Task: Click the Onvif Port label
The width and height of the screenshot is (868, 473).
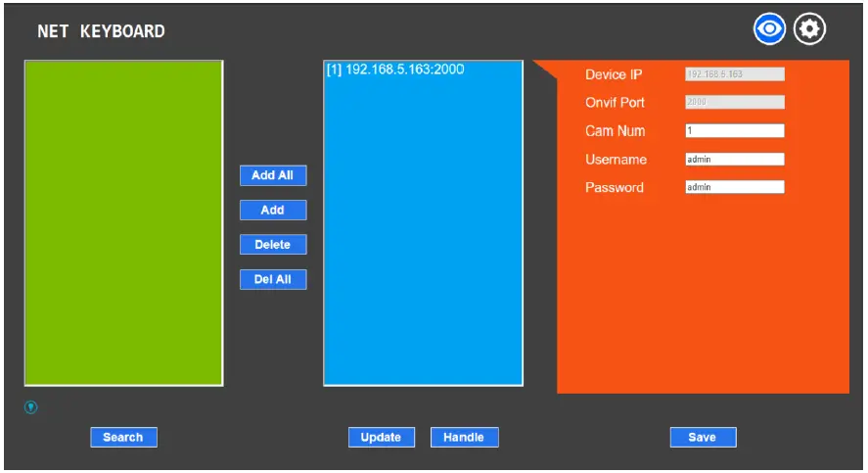Action: [615, 103]
